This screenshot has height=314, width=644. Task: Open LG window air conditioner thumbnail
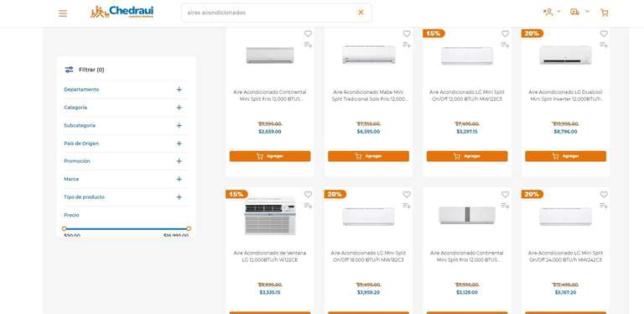(x=270, y=216)
